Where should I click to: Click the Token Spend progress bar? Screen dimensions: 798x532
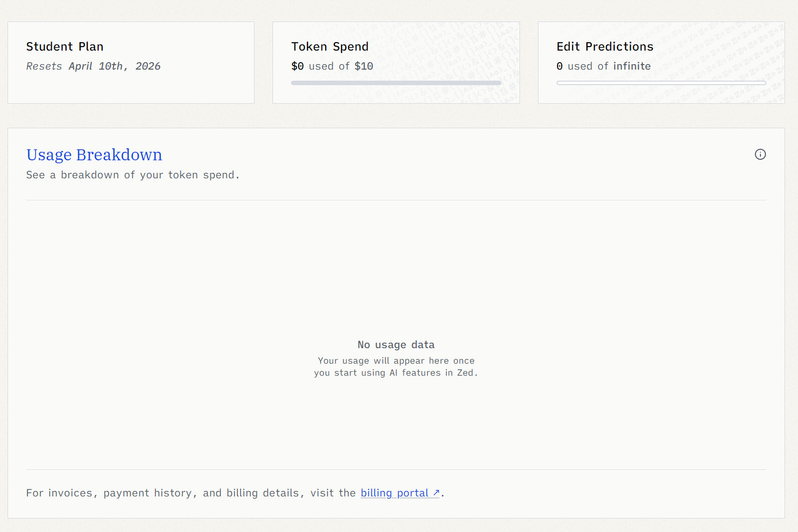(396, 83)
